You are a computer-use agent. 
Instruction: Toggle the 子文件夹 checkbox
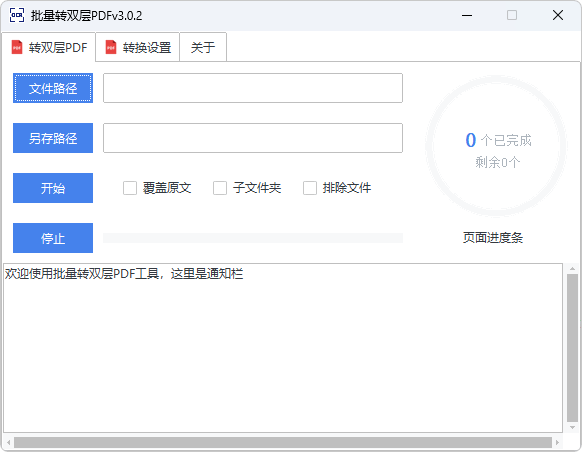[x=220, y=188]
